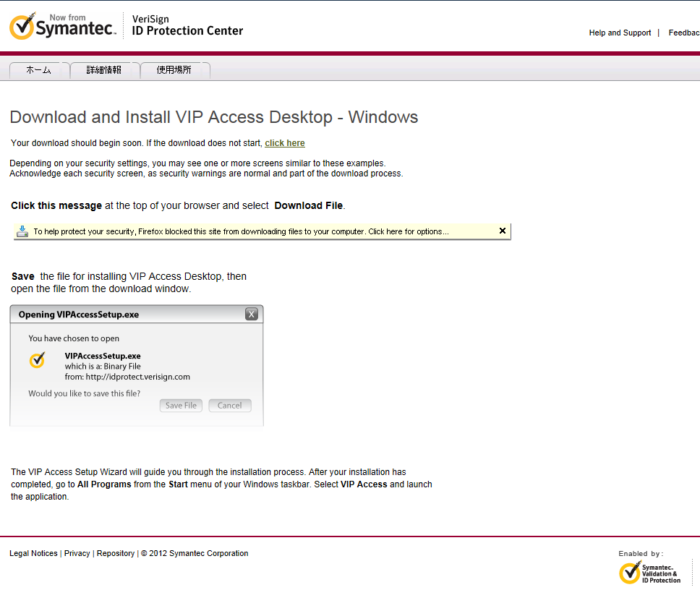
Task: Open the Privacy footer link
Action: coord(77,553)
